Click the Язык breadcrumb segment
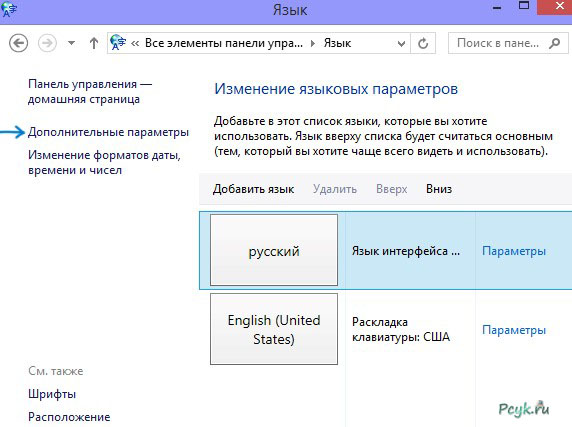 click(337, 43)
